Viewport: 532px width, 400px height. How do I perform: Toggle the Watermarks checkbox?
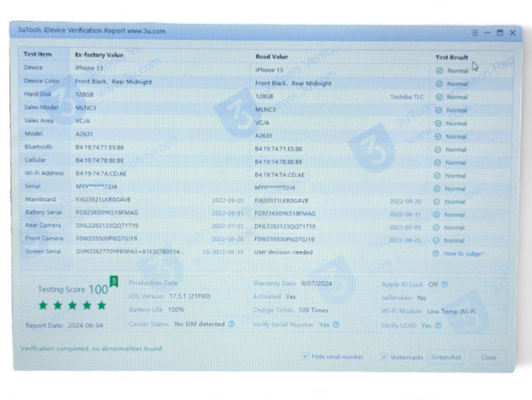point(384,357)
